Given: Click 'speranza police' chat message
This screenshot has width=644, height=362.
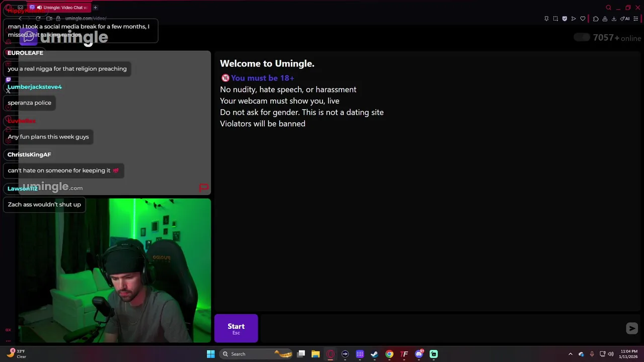Looking at the screenshot, I should pyautogui.click(x=29, y=103).
